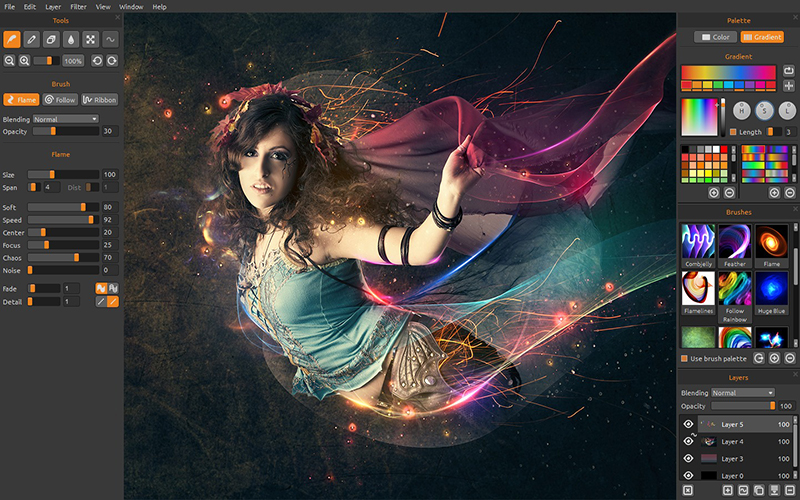Select the wave line tool
The image size is (800, 500).
pyautogui.click(x=110, y=39)
